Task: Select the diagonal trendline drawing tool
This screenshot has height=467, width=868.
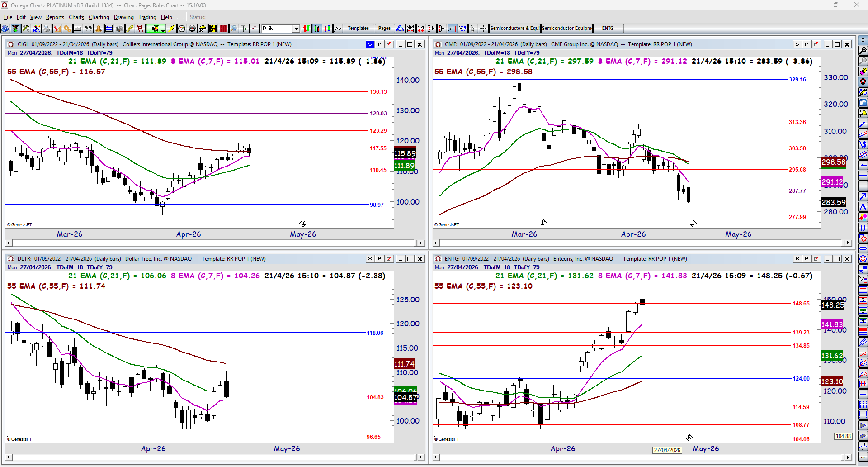Action: 863,124
